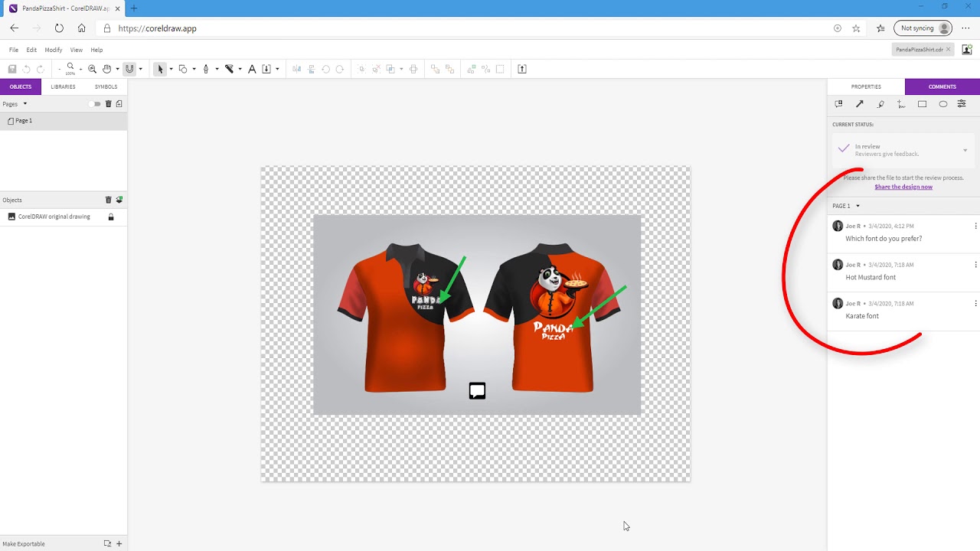The width and height of the screenshot is (980, 551).
Task: Click trash icon in Objects section
Action: tap(108, 200)
